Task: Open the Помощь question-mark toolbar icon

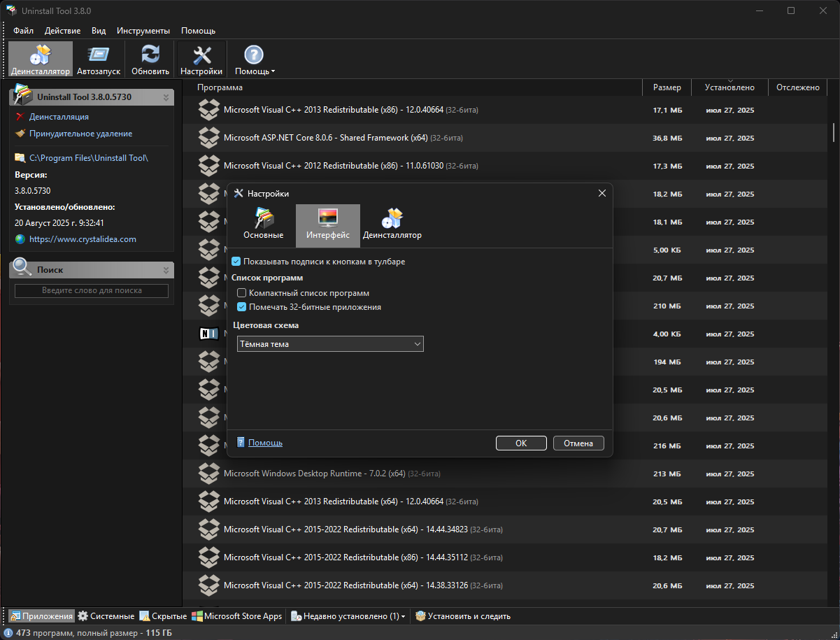Action: coord(253,55)
